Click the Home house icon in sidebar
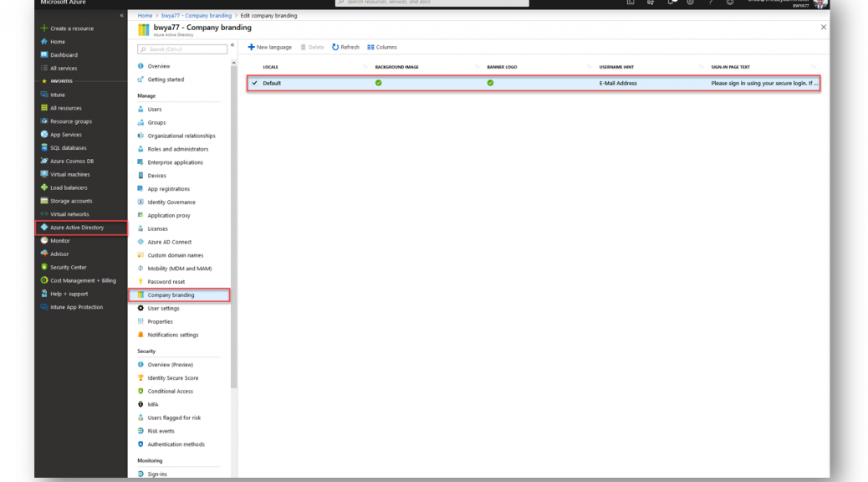 [44, 41]
